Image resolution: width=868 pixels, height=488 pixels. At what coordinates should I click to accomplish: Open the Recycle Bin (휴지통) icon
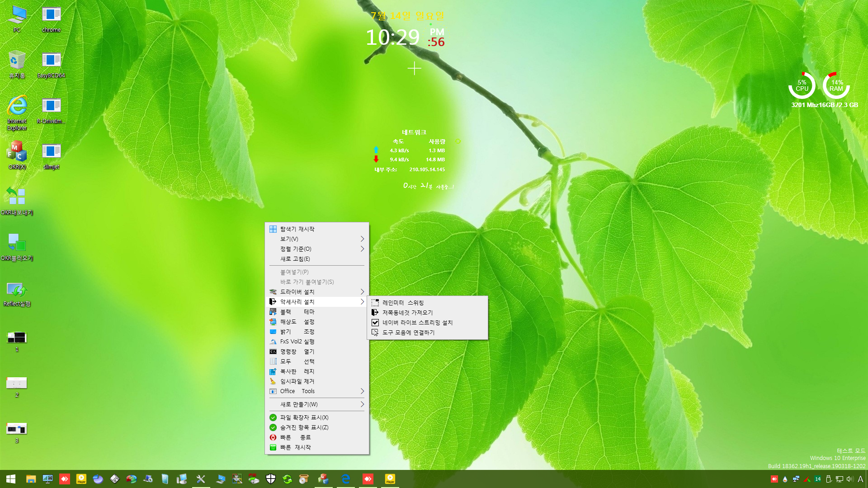pos(17,65)
